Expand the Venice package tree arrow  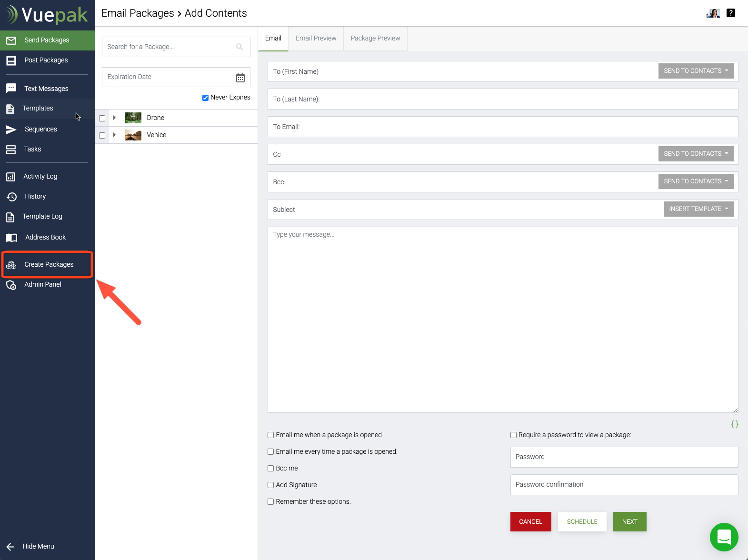tap(114, 135)
